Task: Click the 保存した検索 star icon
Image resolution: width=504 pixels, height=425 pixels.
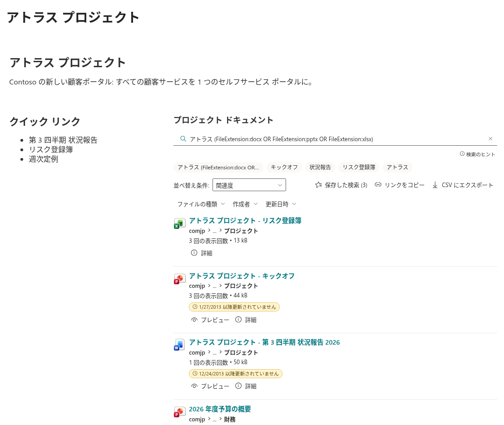Action: click(319, 185)
